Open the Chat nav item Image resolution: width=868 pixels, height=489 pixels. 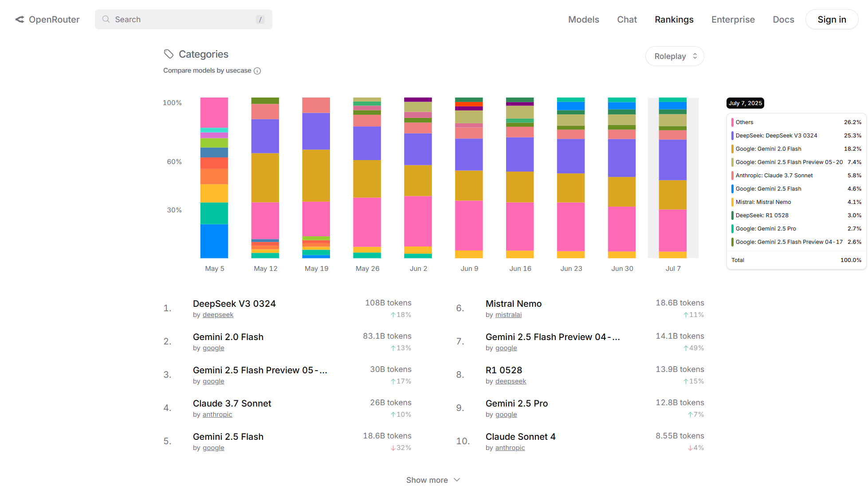627,20
